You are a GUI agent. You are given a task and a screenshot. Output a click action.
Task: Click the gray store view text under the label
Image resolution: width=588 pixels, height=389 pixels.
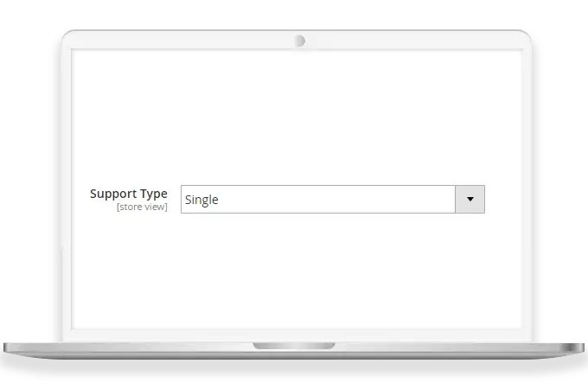142,207
